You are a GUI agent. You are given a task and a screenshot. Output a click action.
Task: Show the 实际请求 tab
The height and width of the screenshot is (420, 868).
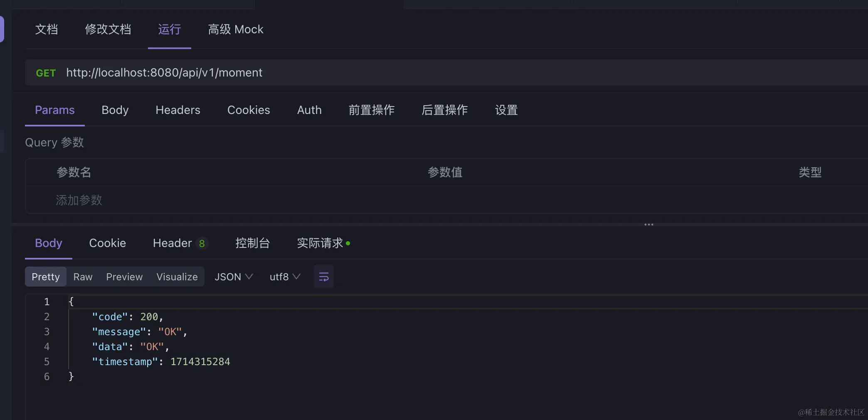[323, 243]
